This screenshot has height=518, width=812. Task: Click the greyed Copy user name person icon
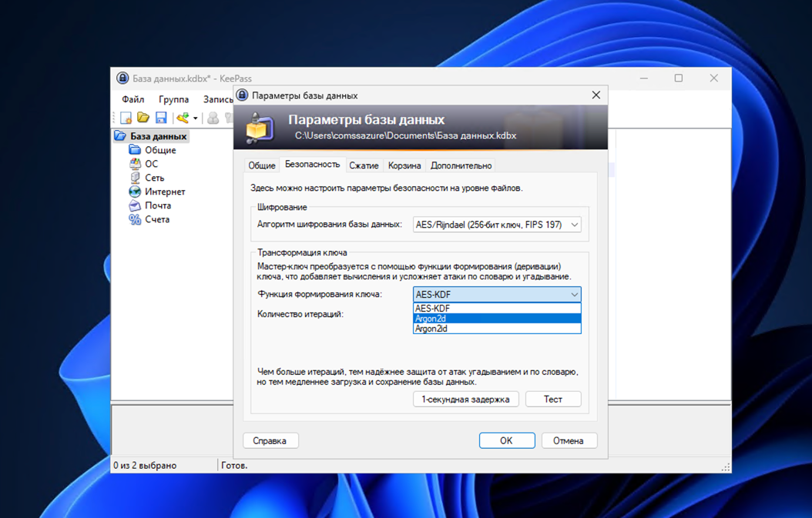coord(213,118)
